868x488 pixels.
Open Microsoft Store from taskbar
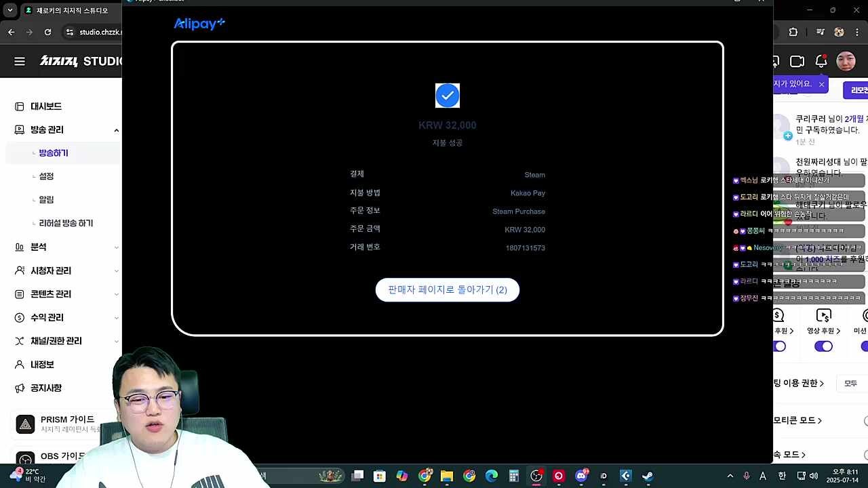(380, 476)
